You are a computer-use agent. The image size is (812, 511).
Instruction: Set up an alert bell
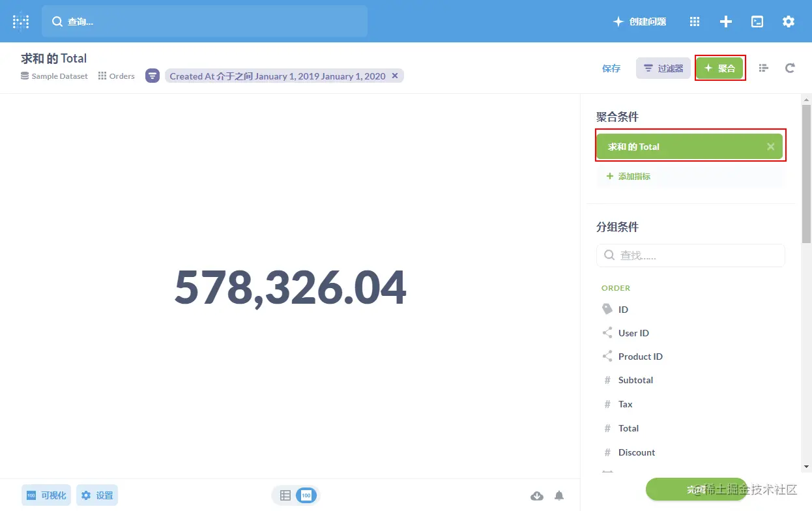pyautogui.click(x=559, y=496)
